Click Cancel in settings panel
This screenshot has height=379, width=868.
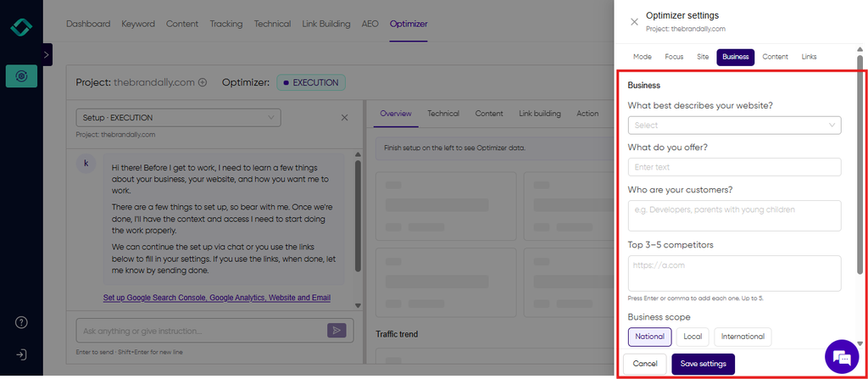644,364
